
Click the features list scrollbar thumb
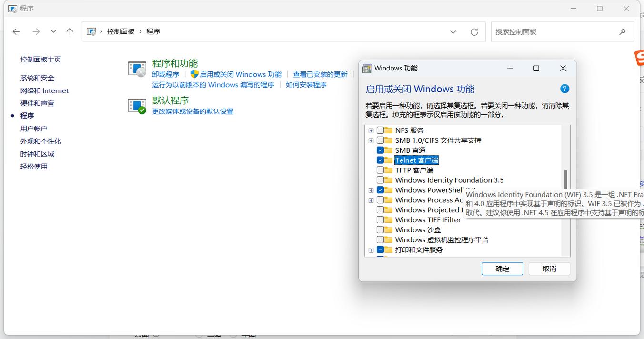click(x=565, y=179)
